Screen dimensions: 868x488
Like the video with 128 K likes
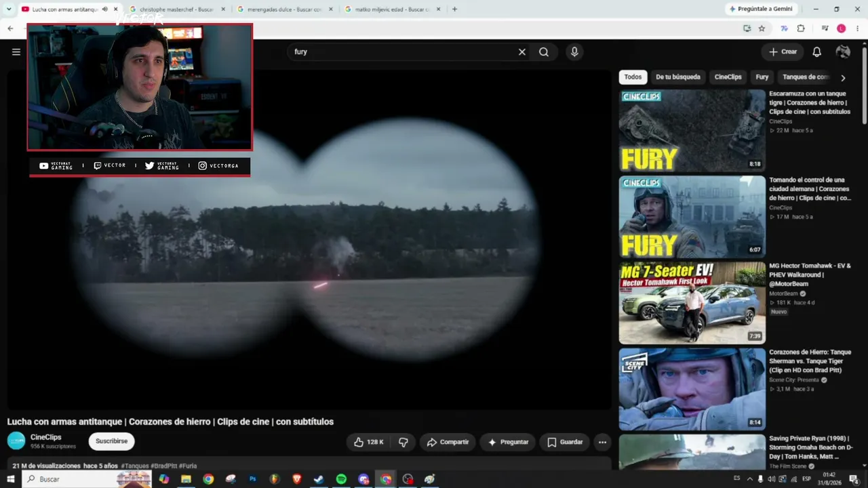point(369,442)
